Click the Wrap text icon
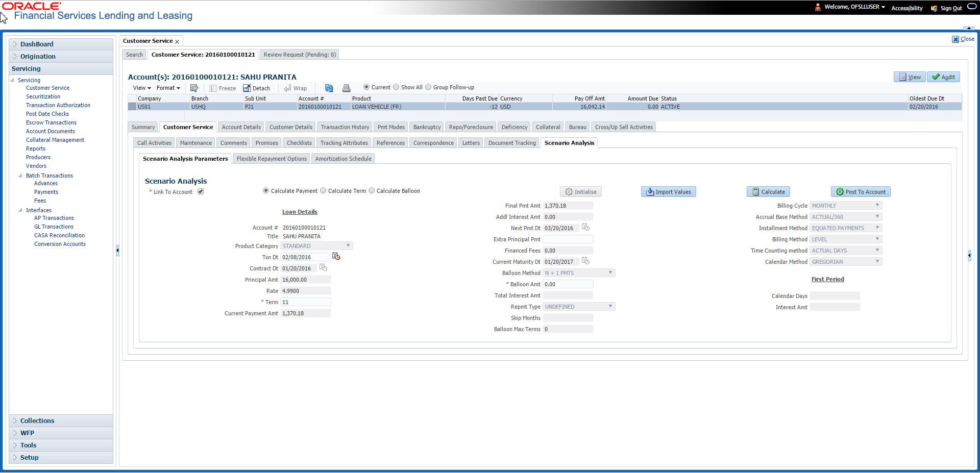The width and height of the screenshot is (980, 473). click(x=288, y=88)
